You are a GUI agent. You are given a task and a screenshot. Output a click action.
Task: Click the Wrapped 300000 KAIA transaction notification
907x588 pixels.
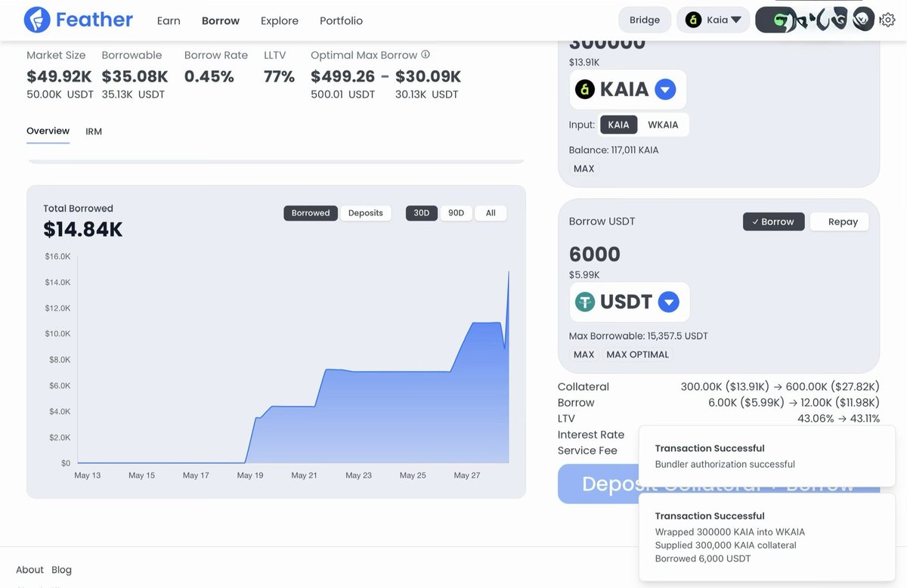(767, 537)
